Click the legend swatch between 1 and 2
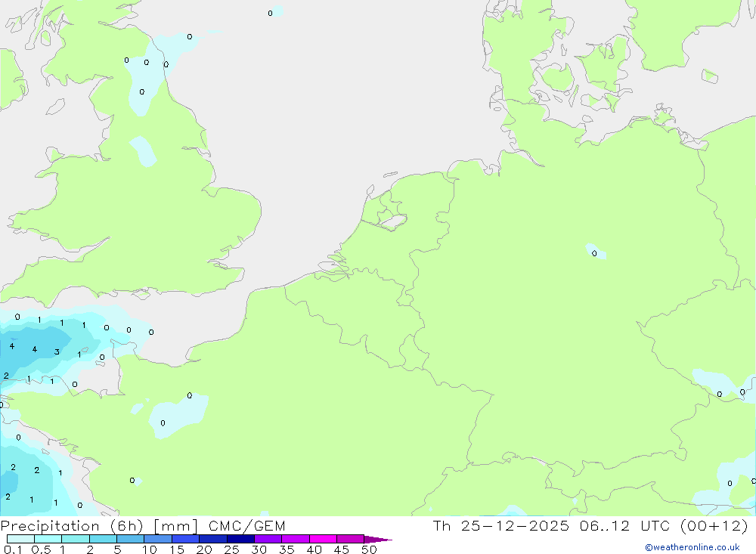This screenshot has height=554, width=756. (76, 539)
